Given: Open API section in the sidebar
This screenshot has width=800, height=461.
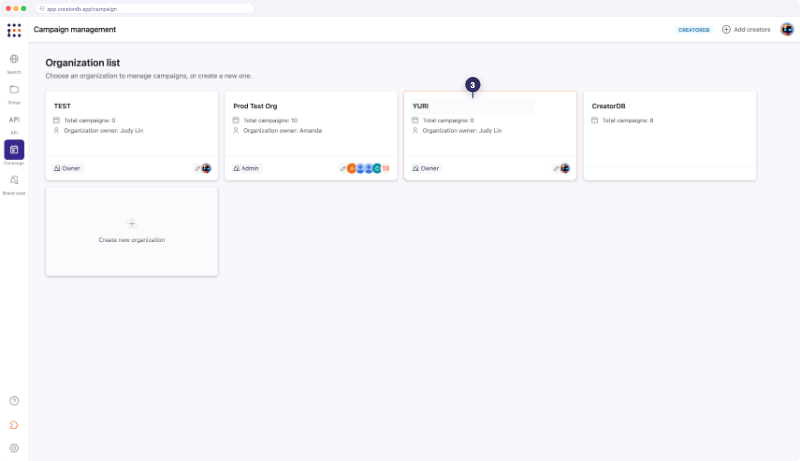Looking at the screenshot, I should pos(14,124).
